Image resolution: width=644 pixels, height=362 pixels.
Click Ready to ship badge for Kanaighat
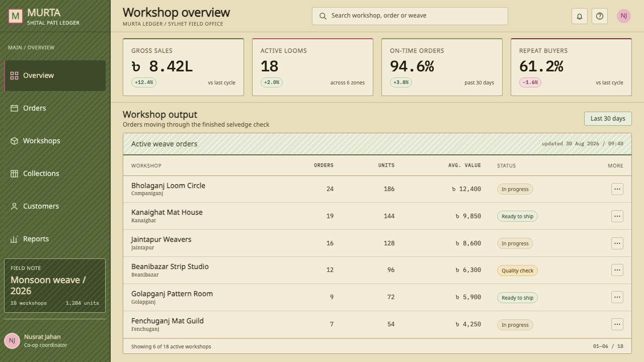click(517, 216)
